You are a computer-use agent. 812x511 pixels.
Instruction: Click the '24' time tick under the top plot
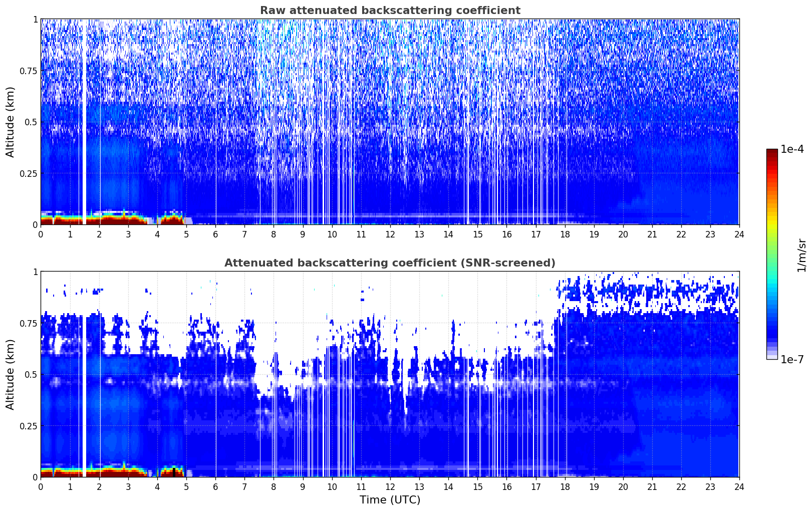click(739, 234)
